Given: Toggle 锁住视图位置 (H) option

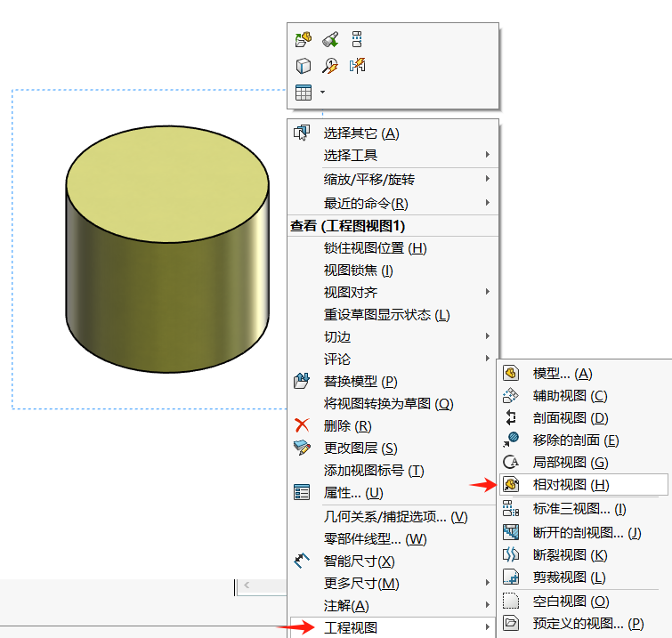Looking at the screenshot, I should (x=375, y=248).
